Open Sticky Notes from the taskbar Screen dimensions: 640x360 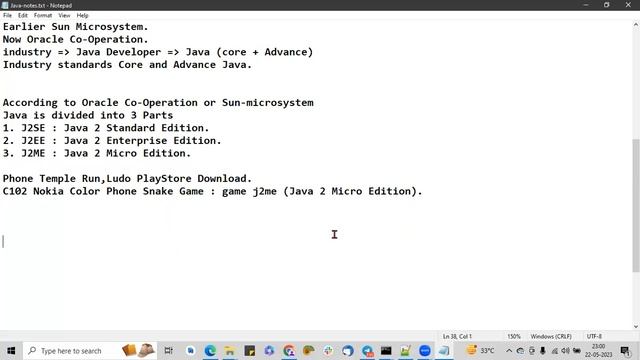pyautogui.click(x=249, y=351)
